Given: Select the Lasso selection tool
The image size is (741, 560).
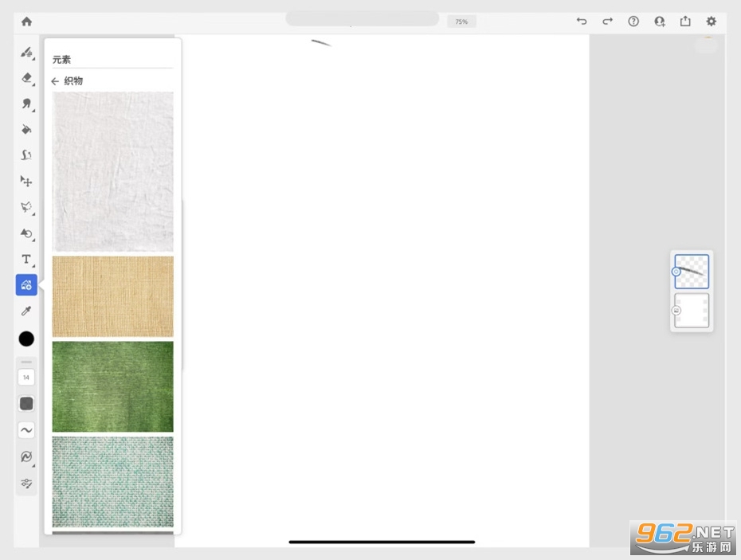Looking at the screenshot, I should [x=26, y=207].
